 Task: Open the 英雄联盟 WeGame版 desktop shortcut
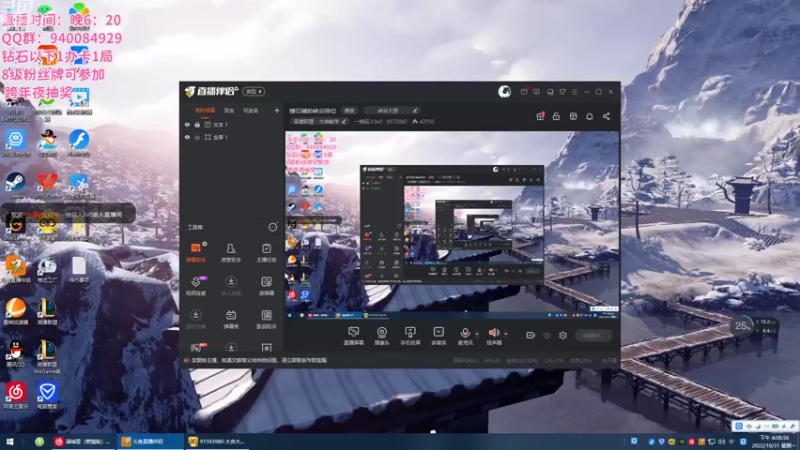pyautogui.click(x=47, y=357)
